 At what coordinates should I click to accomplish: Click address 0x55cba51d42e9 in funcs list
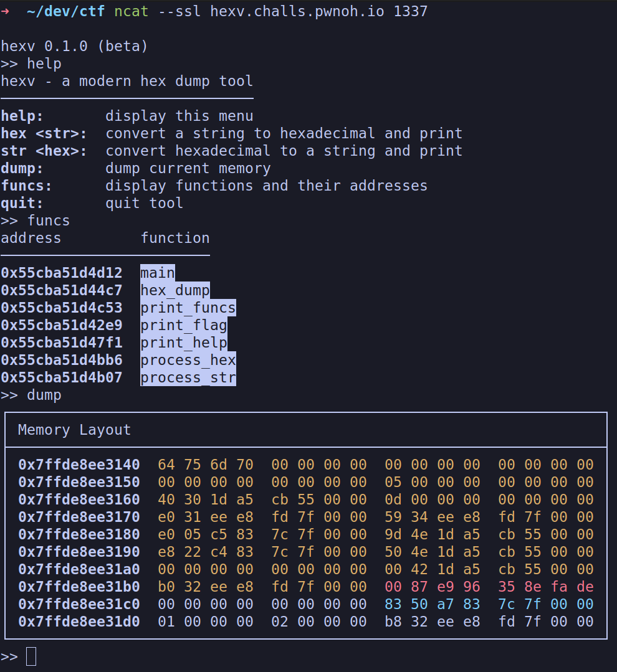(62, 325)
